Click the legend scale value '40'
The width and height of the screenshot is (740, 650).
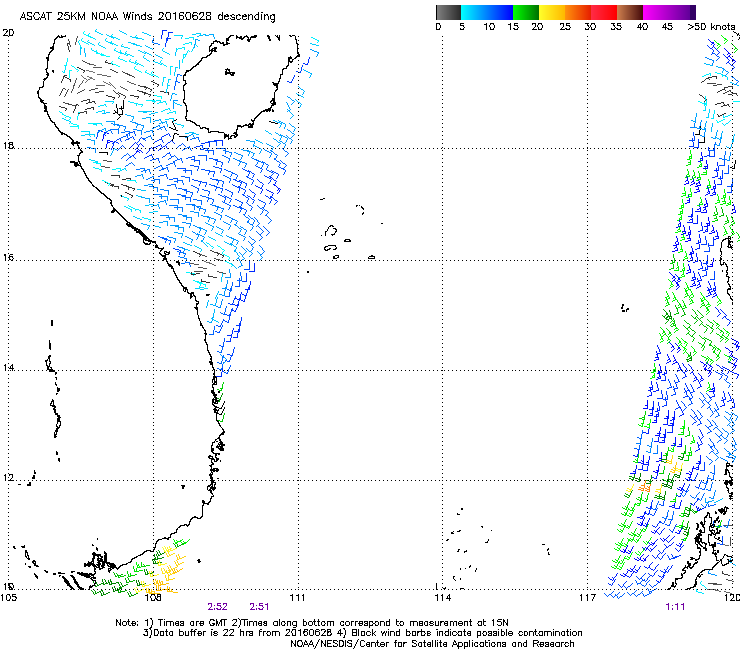pos(642,26)
